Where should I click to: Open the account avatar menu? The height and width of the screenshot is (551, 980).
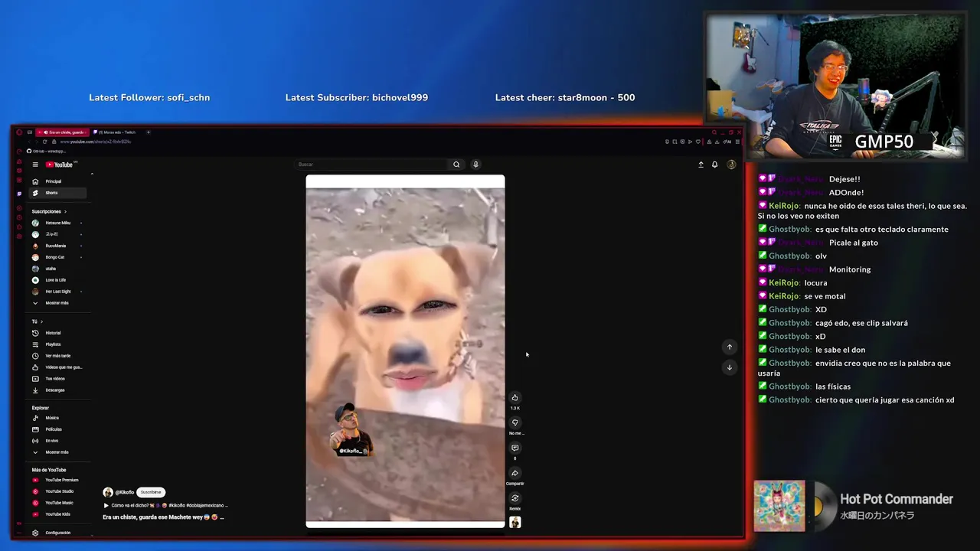click(x=731, y=165)
